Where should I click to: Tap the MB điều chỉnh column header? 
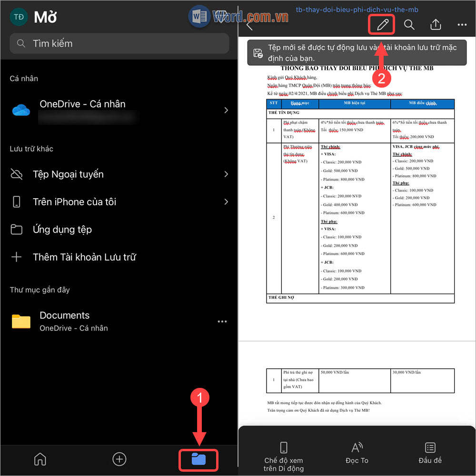422,104
